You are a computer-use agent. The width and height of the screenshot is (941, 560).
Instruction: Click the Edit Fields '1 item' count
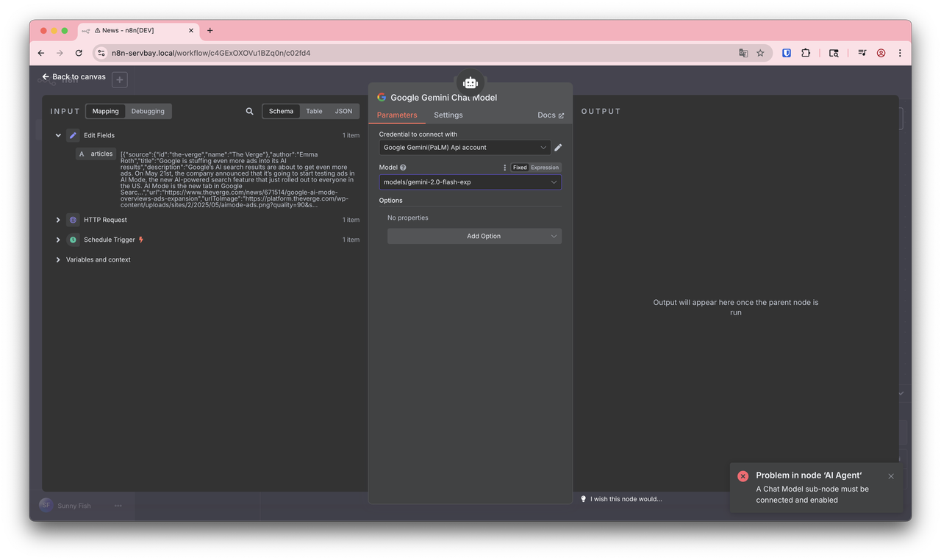[x=351, y=135]
